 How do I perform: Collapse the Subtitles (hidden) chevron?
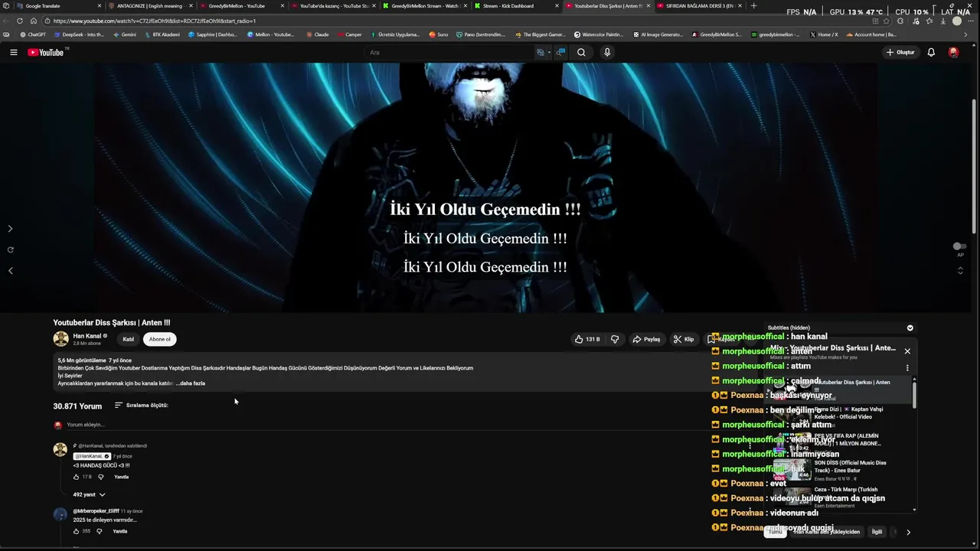coord(910,328)
